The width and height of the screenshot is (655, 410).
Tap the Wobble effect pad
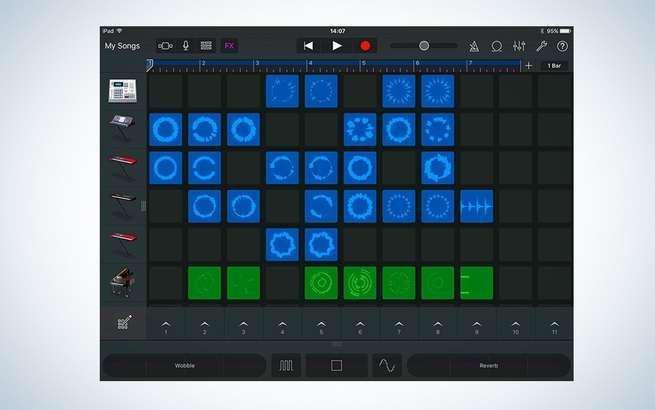coord(184,366)
